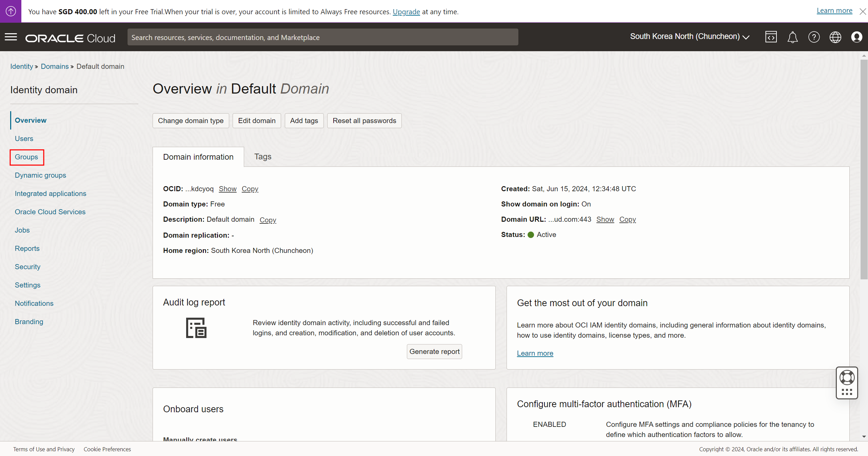Open Dynamic groups in the sidebar
The height and width of the screenshot is (456, 868).
pos(40,175)
